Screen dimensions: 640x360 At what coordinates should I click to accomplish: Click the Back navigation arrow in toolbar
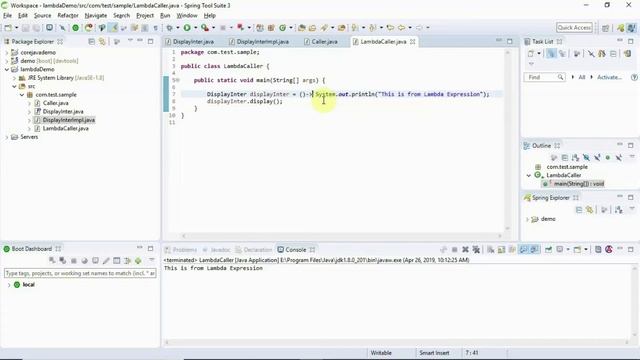point(401,28)
